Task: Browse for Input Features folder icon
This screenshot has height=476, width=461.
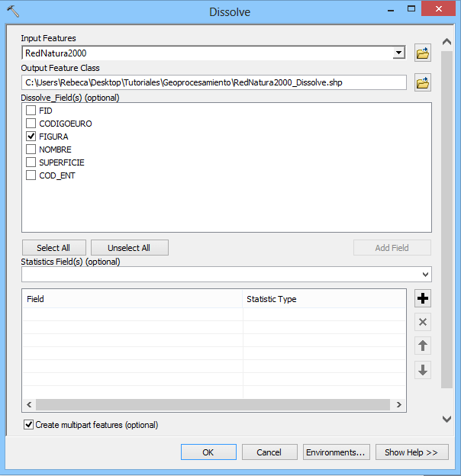Action: point(422,53)
